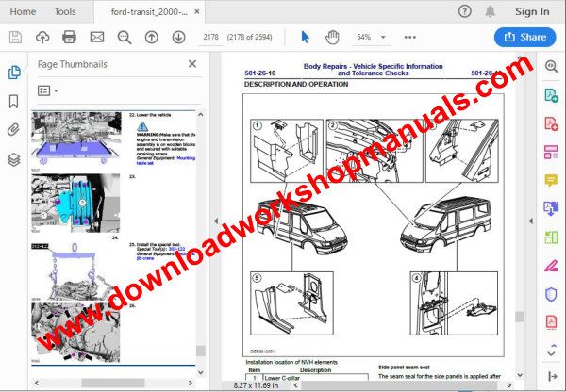Expand more tools chevron in right pane
Image resolution: width=566 pixels, height=392 pixels.
pyautogui.click(x=551, y=353)
